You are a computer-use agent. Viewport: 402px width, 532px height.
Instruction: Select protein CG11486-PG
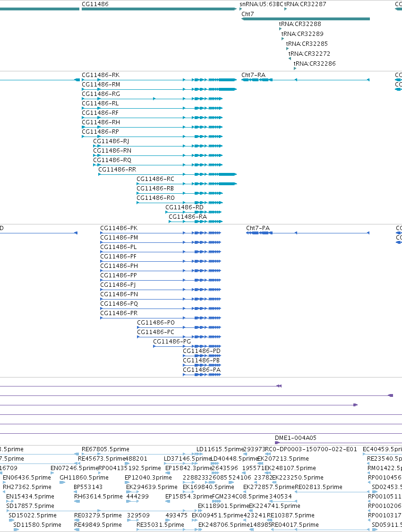(172, 341)
